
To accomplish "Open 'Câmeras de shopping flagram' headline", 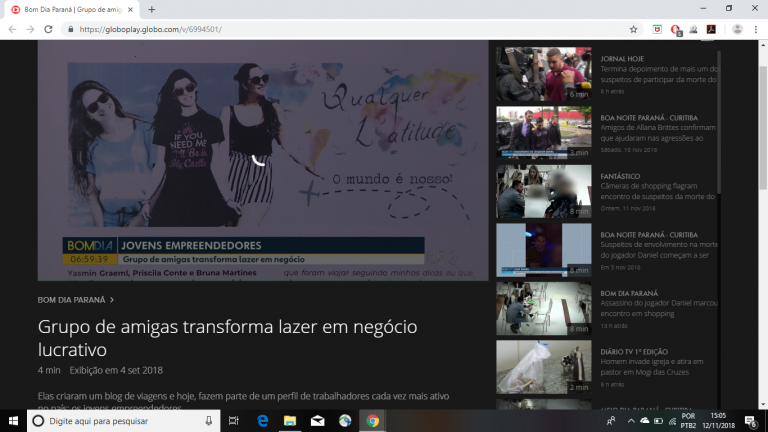I will tap(657, 191).
